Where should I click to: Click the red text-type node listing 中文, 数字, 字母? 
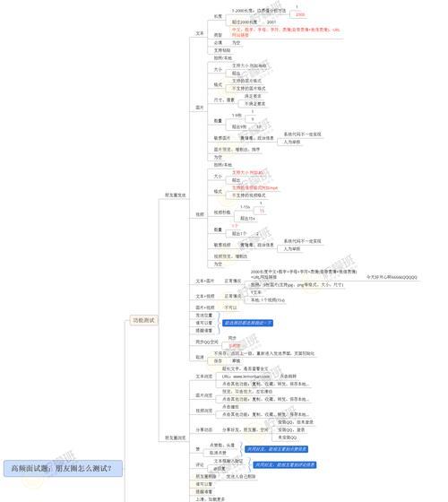[x=286, y=32]
